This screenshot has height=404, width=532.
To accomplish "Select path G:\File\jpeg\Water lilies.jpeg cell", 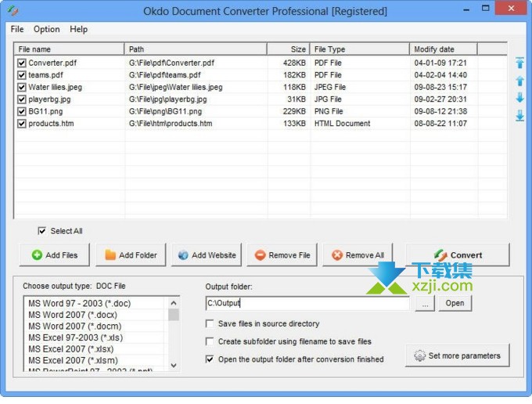I will 175,87.
